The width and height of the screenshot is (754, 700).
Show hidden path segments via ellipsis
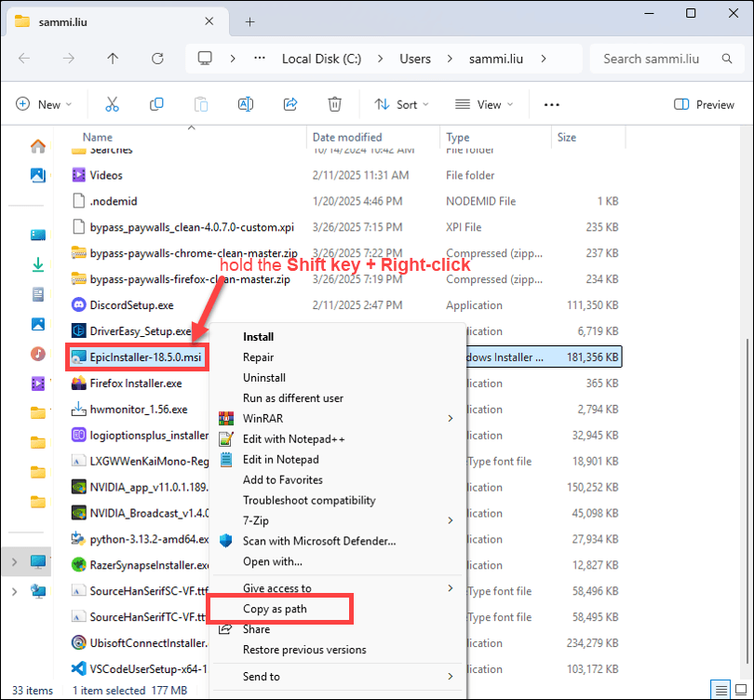coord(260,59)
